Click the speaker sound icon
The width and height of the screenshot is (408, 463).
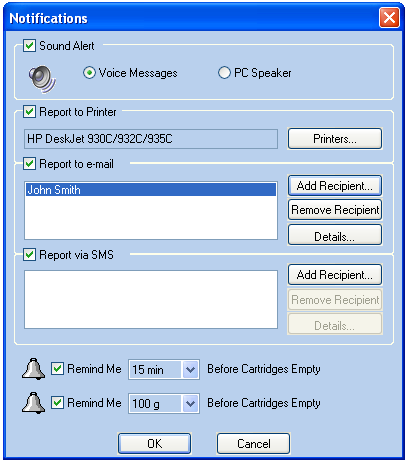(42, 79)
